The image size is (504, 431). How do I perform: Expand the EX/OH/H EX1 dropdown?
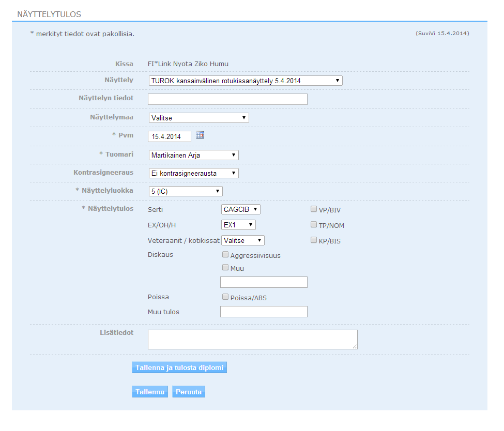tap(238, 225)
